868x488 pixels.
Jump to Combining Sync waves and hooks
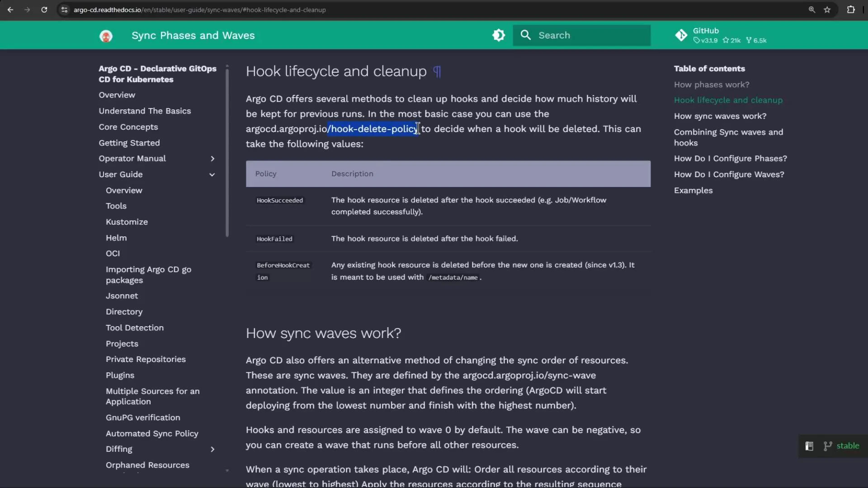[x=728, y=137]
